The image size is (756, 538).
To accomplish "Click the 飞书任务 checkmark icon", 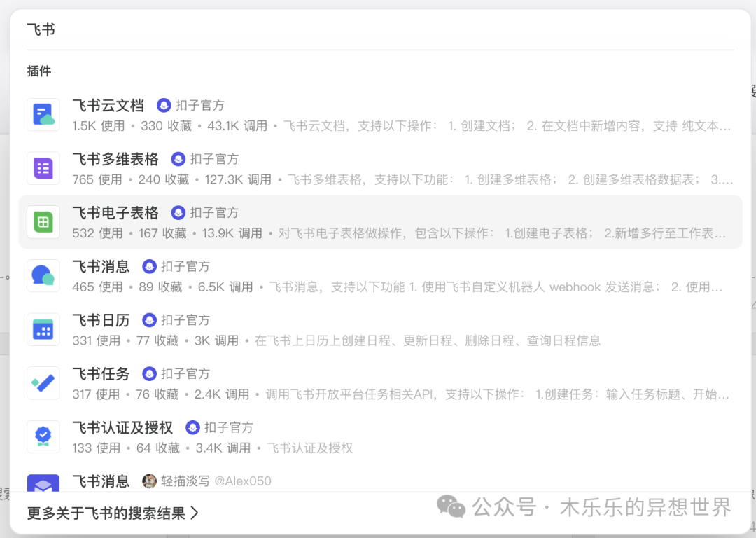I will tap(43, 383).
